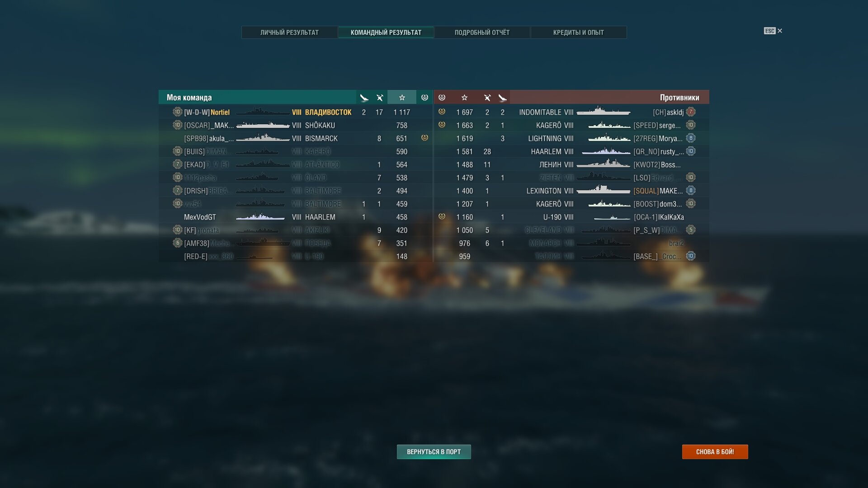
Task: Sort my team by experience star icon
Action: coord(402,98)
